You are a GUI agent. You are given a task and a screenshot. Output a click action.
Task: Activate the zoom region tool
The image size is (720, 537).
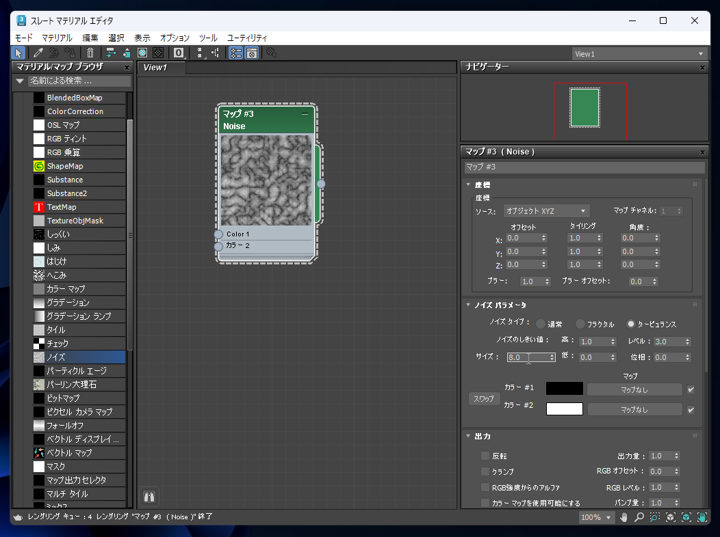coord(655,517)
